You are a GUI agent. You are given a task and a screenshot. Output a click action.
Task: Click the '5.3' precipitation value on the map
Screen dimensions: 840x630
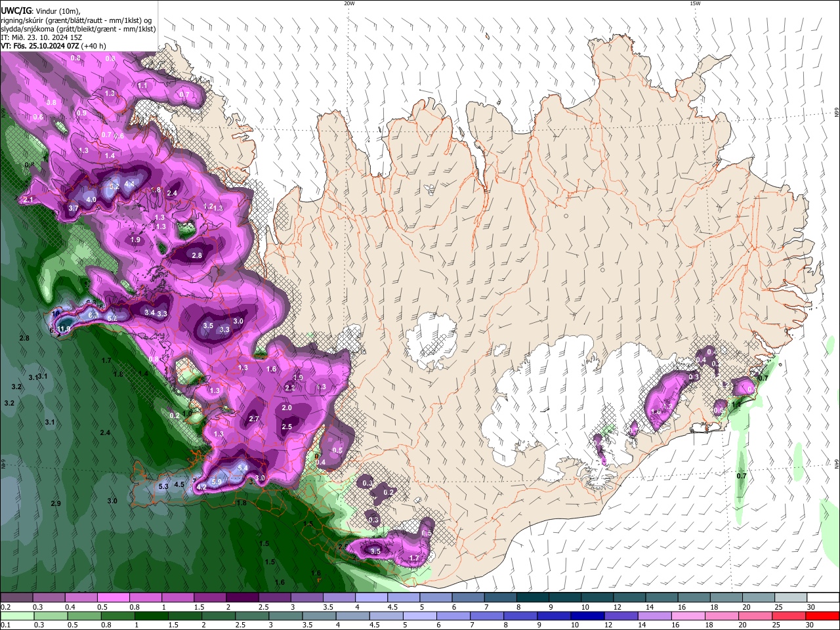163,486
